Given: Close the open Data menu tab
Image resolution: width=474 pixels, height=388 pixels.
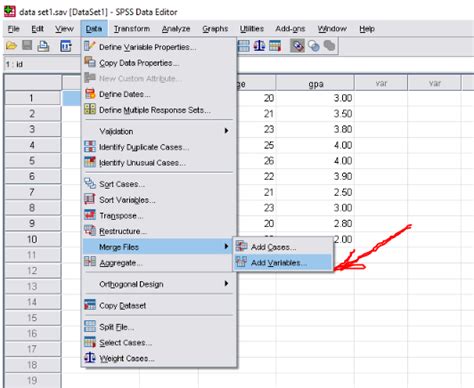Looking at the screenshot, I should [x=94, y=29].
